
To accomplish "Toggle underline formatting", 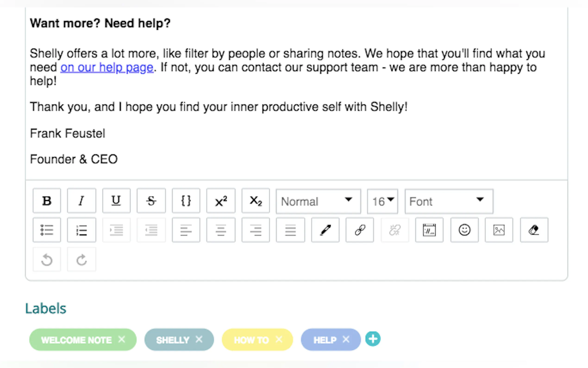I will [x=116, y=201].
